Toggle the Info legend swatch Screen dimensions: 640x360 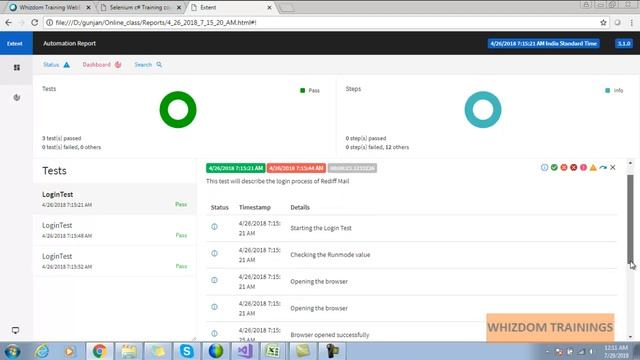607,90
